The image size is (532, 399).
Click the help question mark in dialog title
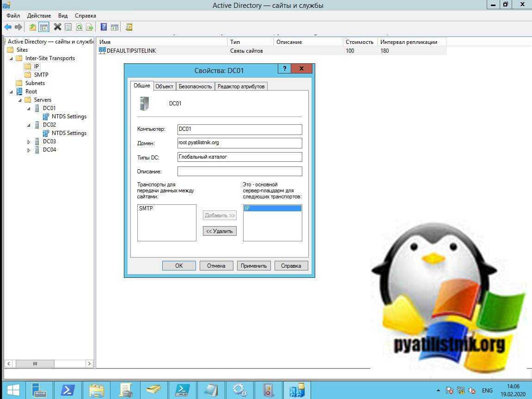(284, 69)
